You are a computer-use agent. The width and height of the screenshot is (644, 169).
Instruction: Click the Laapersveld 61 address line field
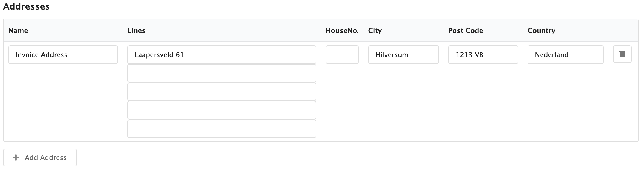221,55
